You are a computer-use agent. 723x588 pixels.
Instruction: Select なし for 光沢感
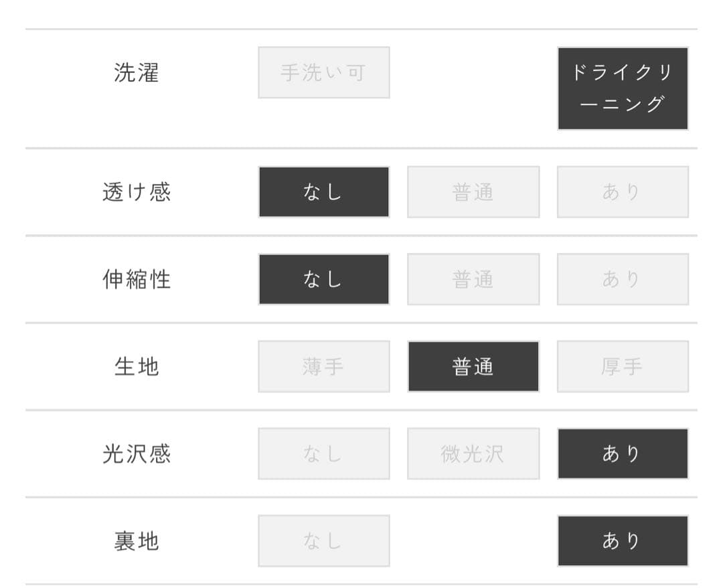click(x=323, y=453)
